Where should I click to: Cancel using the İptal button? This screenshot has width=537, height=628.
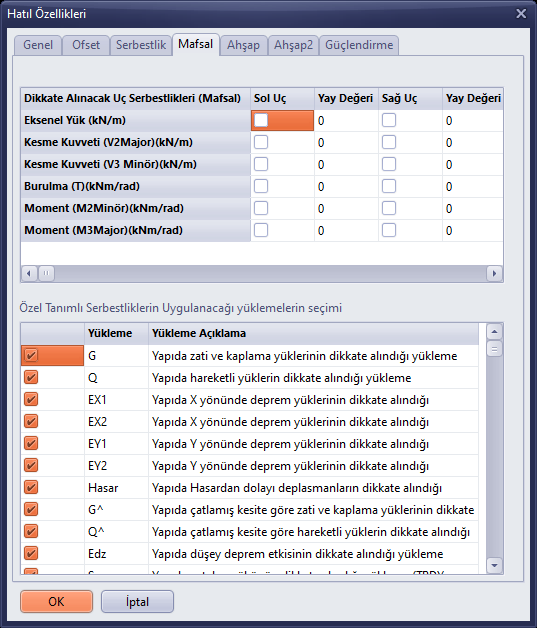[137, 602]
